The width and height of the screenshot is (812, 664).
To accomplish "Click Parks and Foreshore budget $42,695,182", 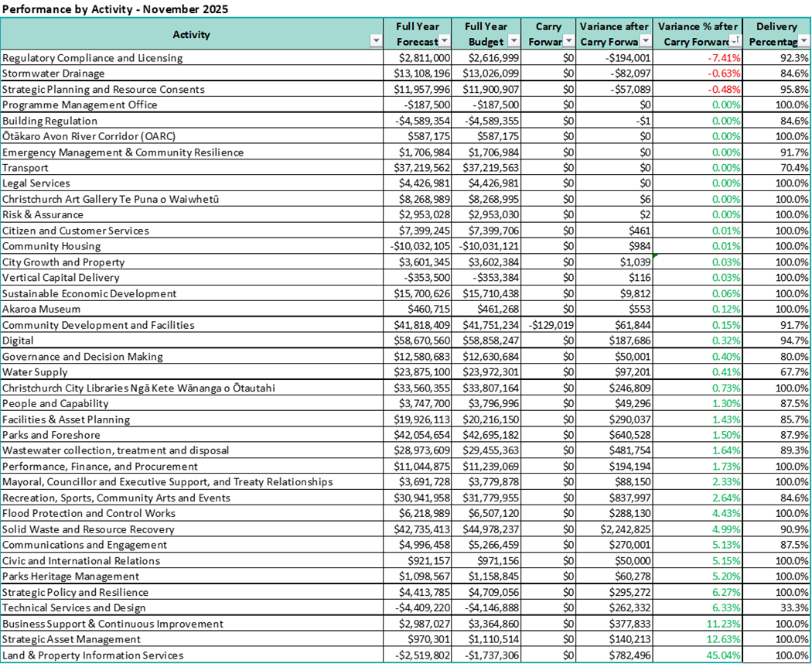I will pyautogui.click(x=486, y=435).
